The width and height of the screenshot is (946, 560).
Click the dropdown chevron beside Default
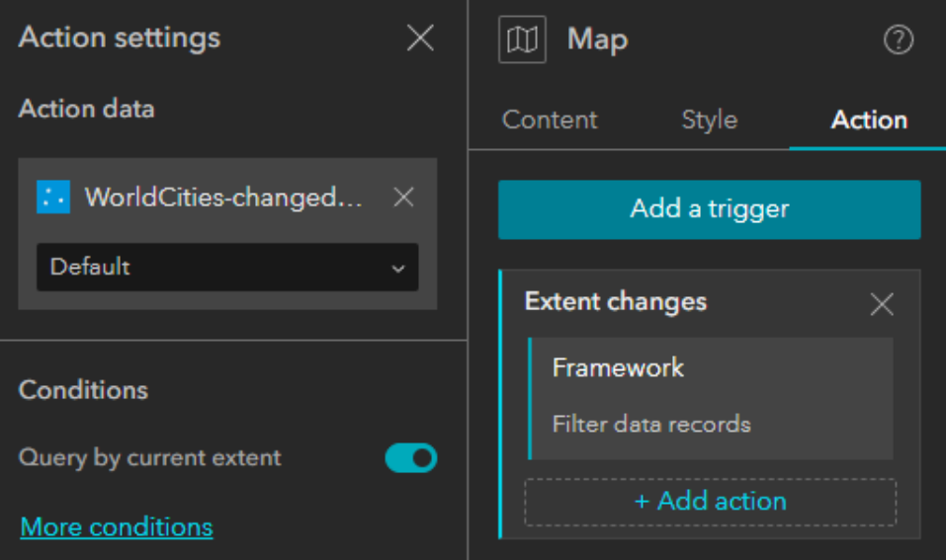[397, 268]
